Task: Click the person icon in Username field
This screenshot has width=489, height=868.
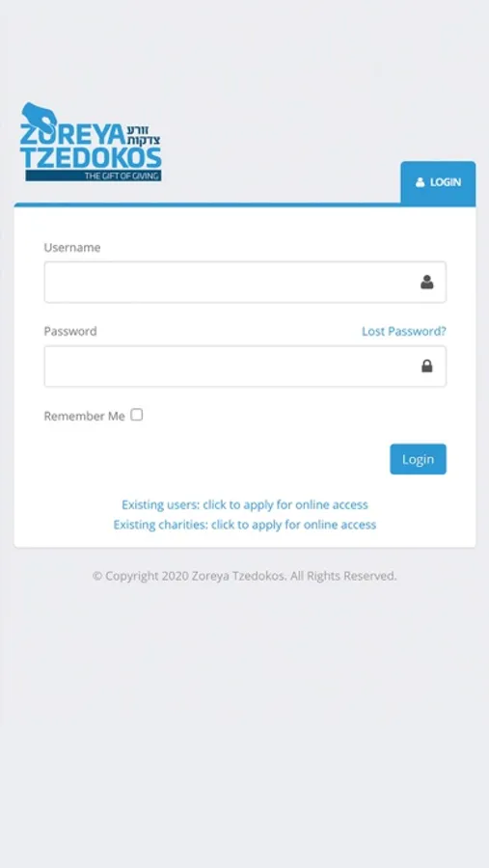Action: coord(426,283)
